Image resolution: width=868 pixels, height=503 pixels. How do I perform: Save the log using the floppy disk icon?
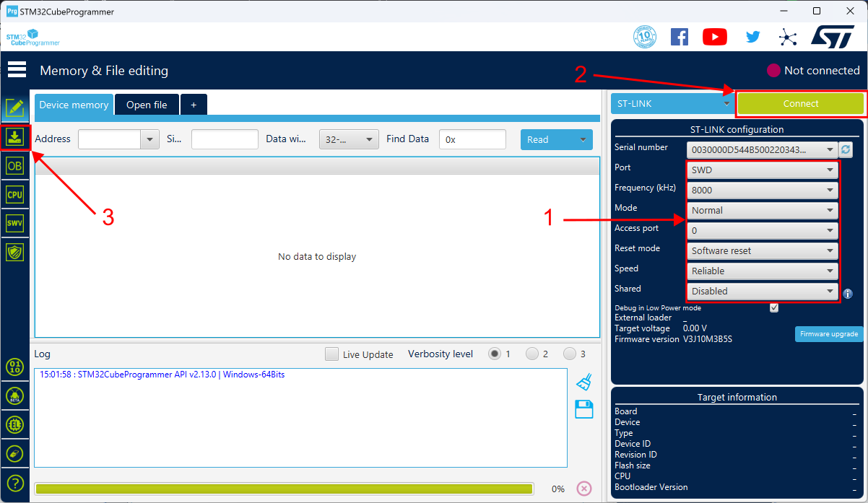click(x=583, y=409)
